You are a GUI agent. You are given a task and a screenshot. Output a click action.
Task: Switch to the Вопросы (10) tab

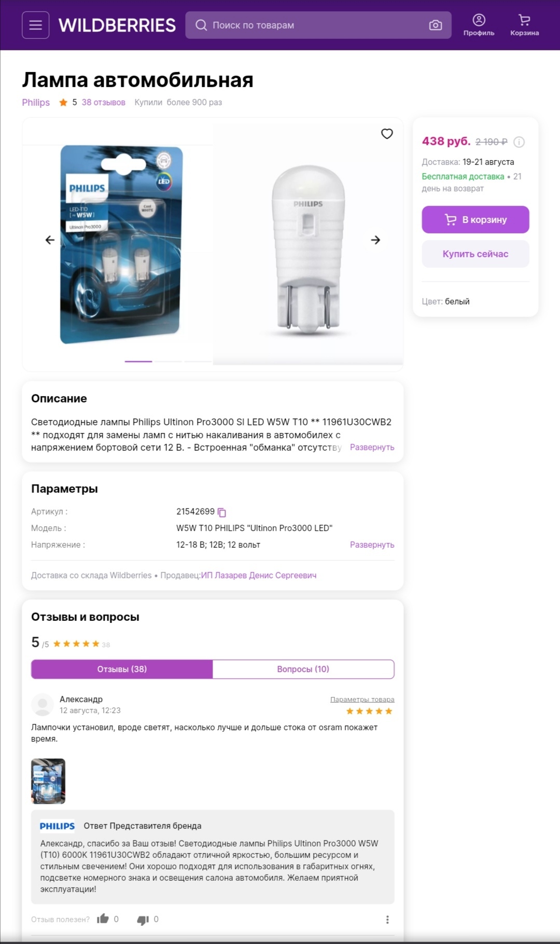tap(303, 669)
